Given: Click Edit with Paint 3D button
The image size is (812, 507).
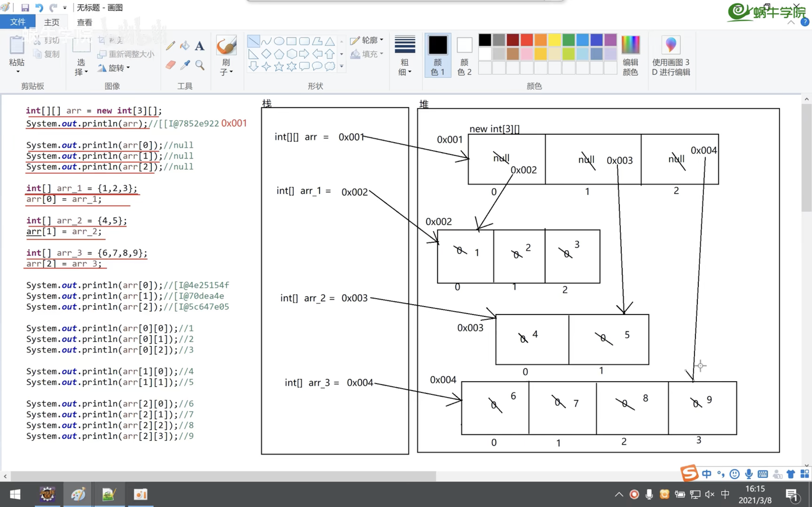Looking at the screenshot, I should click(x=671, y=55).
